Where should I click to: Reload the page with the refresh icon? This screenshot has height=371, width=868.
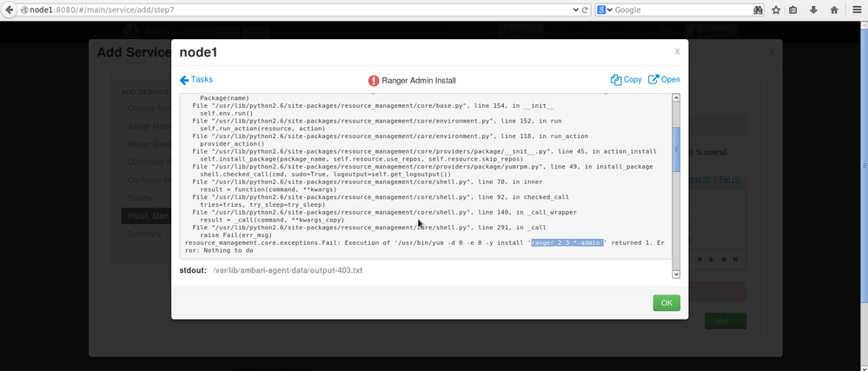585,10
